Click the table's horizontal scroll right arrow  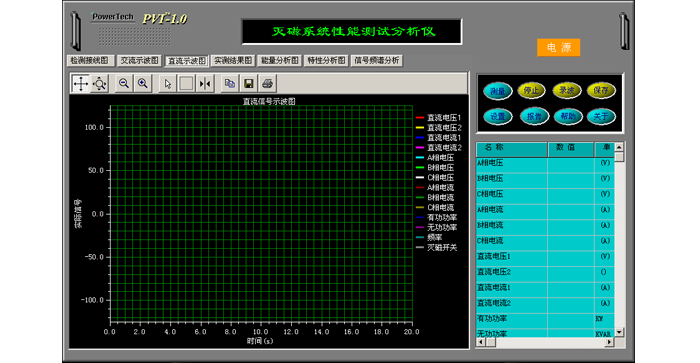click(x=609, y=342)
